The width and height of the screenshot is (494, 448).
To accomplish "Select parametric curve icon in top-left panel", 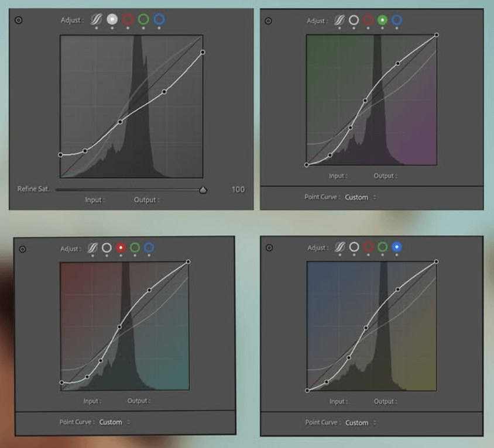I will pos(96,19).
